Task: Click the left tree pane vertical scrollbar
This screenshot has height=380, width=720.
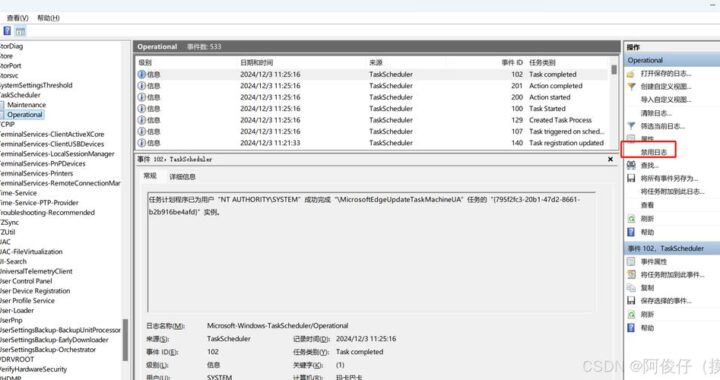Action: pos(125,340)
